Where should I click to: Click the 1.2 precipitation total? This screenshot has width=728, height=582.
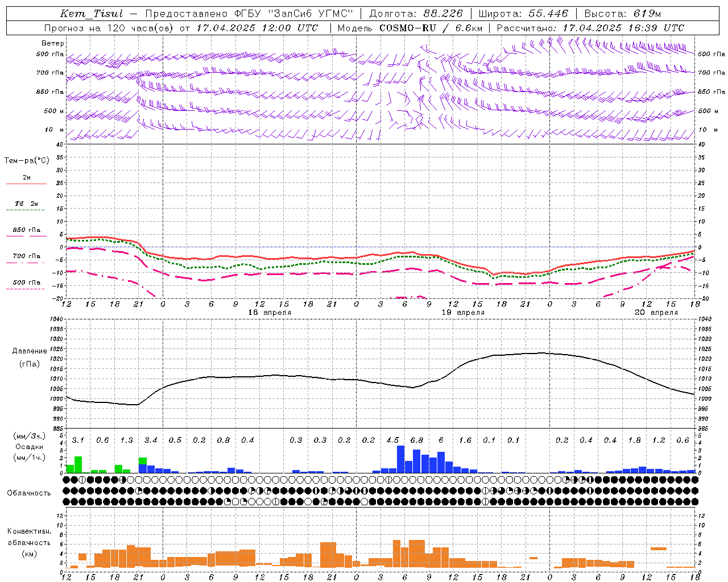(x=659, y=440)
